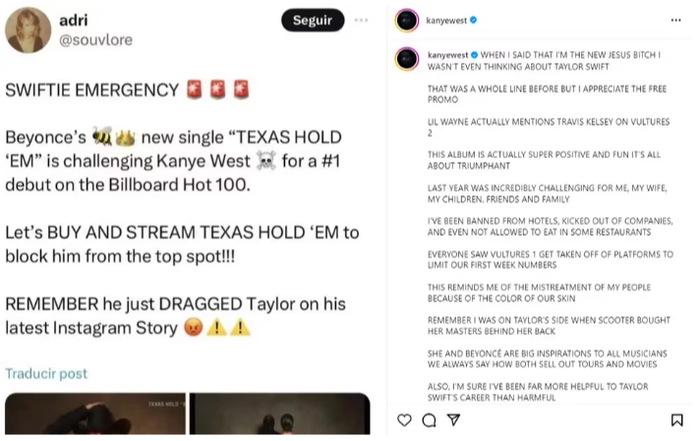Viewport: 700px width, 441px height.
Task: Like the kanyewest post with heart icon
Action: pos(404,420)
